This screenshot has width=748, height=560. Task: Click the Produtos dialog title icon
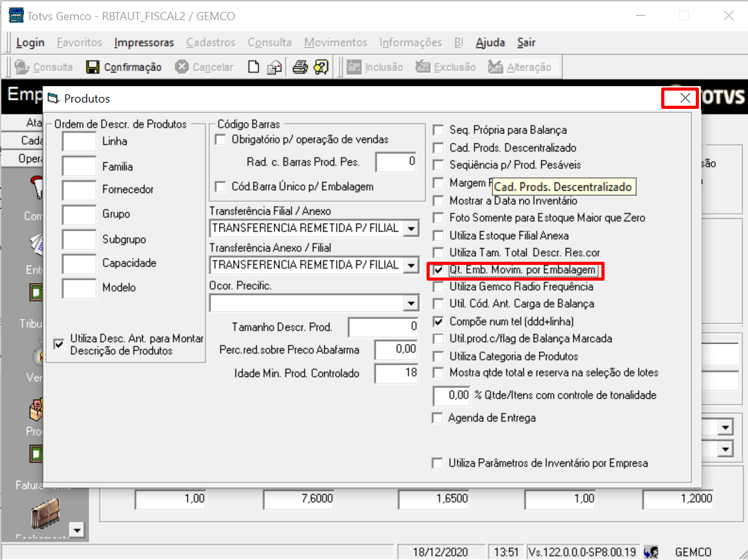point(53,99)
